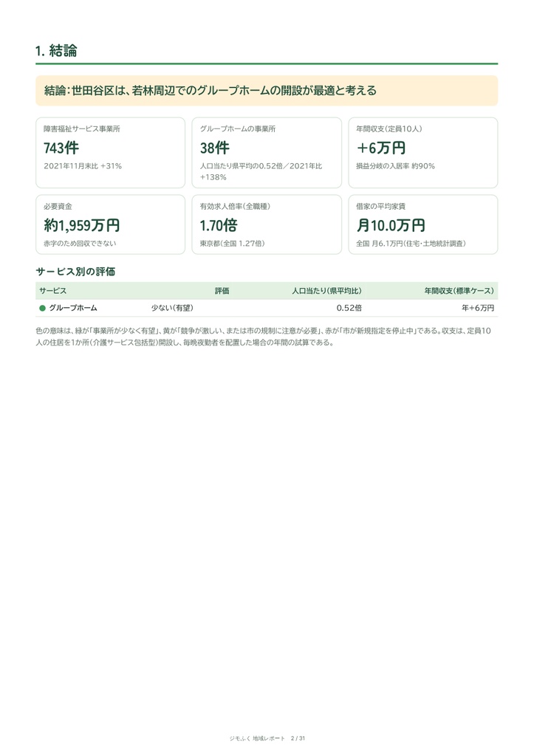Click the '評価' column header

222,291
